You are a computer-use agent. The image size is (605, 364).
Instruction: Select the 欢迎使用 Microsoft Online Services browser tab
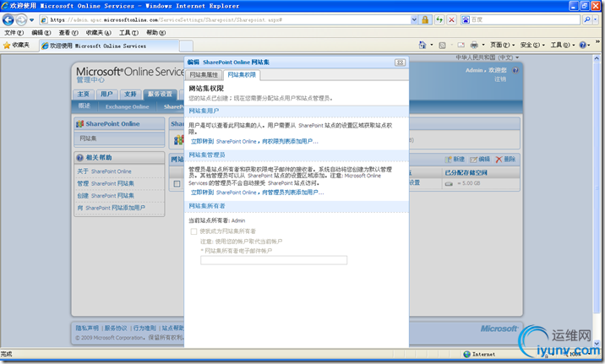(x=109, y=46)
